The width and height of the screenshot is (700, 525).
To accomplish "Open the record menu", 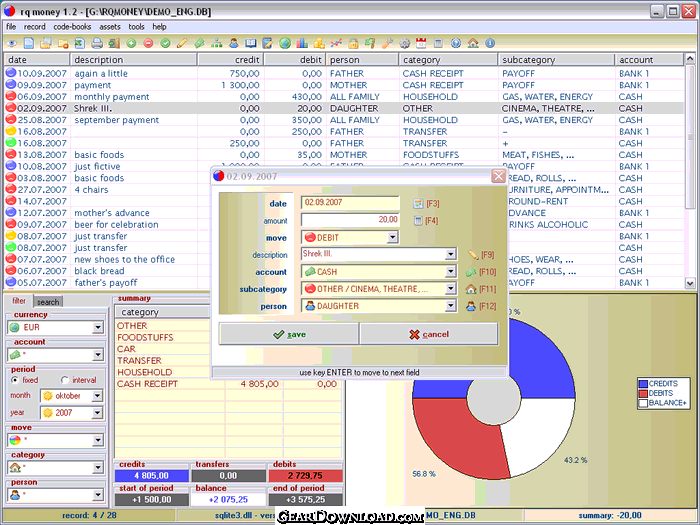I will [35, 27].
